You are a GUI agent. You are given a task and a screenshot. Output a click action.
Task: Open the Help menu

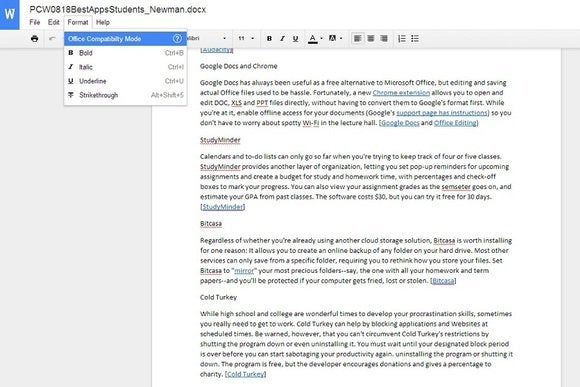tap(103, 22)
